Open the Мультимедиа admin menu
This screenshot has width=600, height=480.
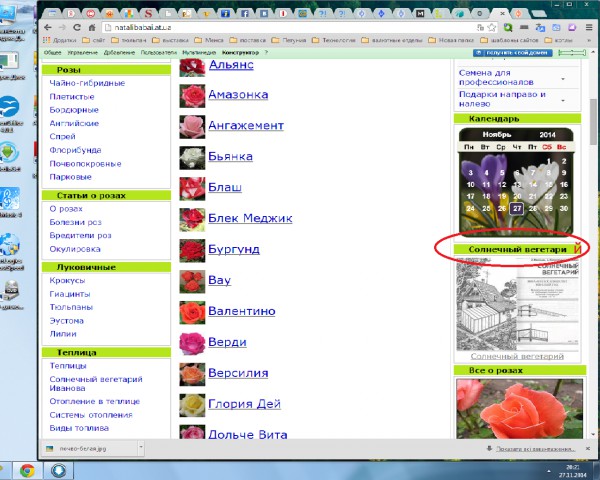coord(199,52)
